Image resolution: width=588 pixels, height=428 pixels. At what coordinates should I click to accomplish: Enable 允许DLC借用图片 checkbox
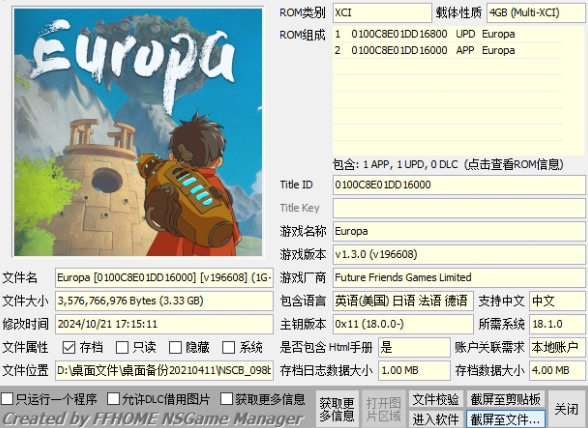point(113,399)
